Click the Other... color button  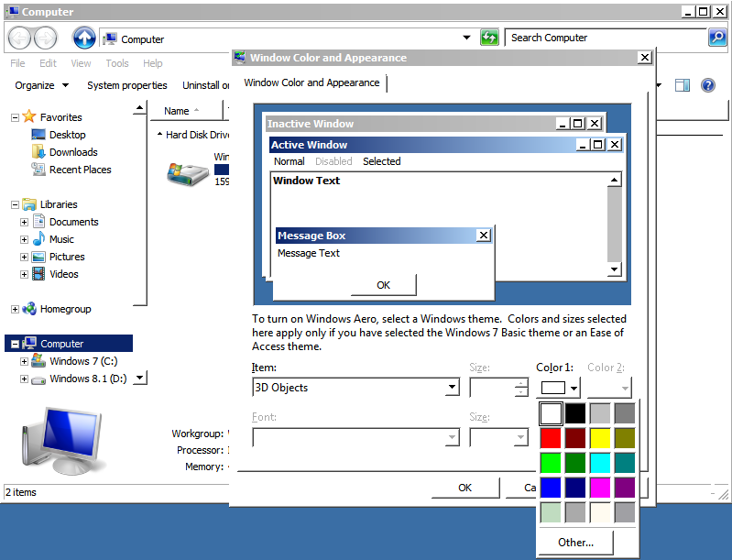tap(575, 542)
